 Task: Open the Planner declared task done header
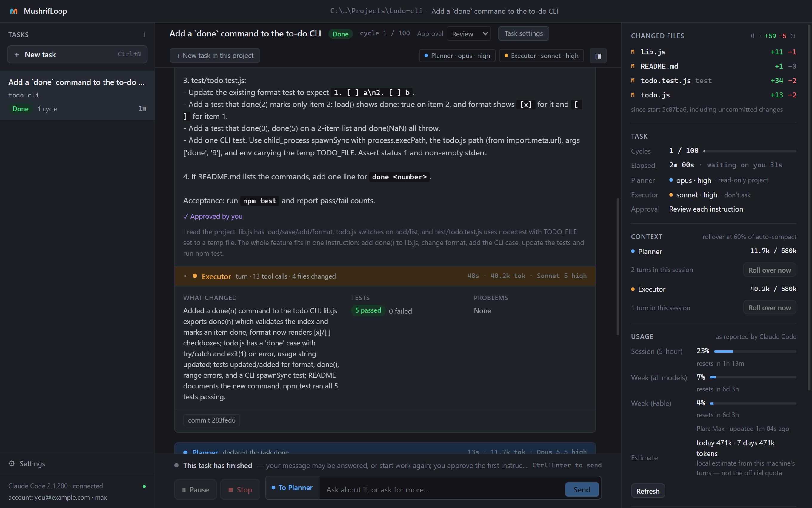coord(385,449)
